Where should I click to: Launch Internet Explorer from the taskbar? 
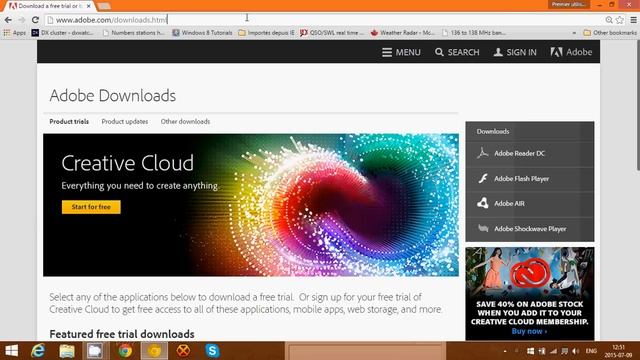coord(38,351)
